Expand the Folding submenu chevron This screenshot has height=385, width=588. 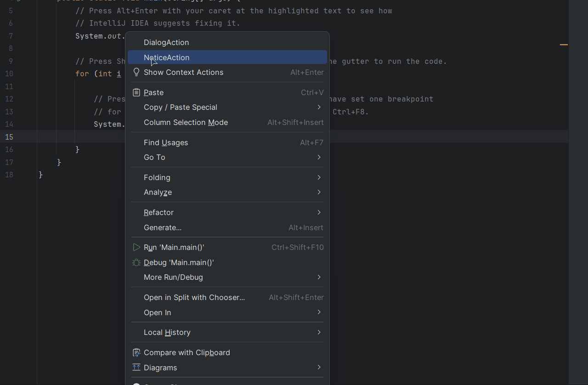[x=319, y=177]
